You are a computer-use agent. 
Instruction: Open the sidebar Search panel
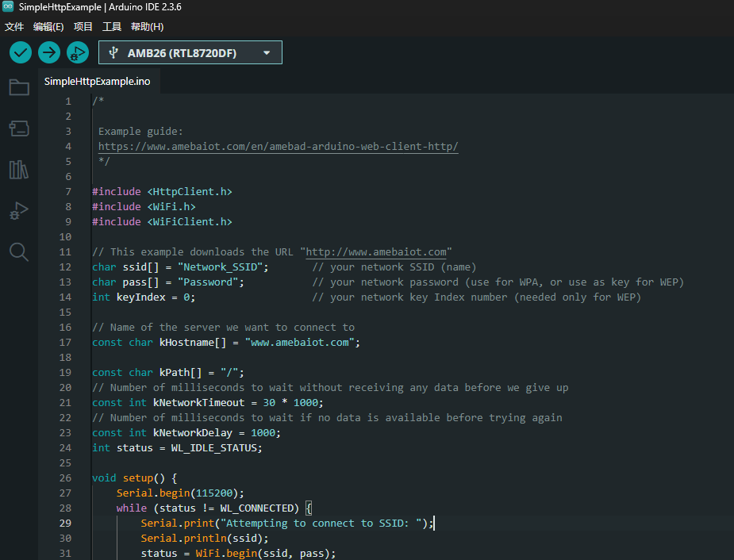[19, 251]
